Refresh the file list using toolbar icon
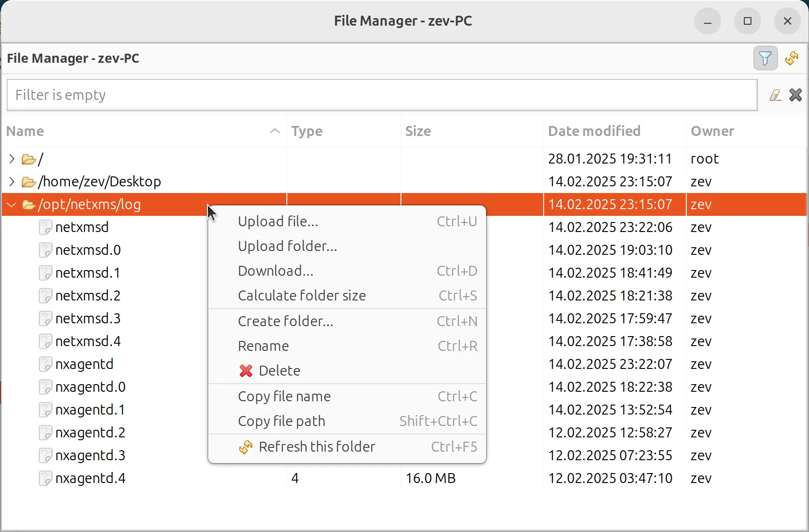 click(x=792, y=58)
